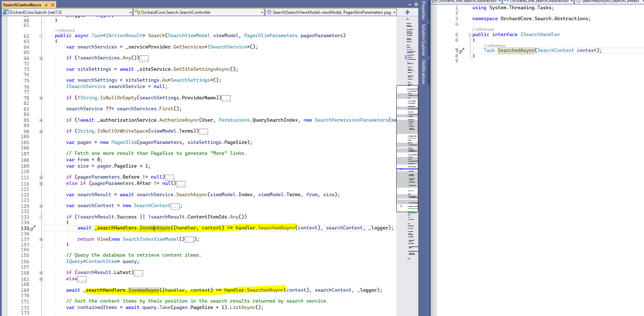Click the minimap scroll thumb

(407, 148)
